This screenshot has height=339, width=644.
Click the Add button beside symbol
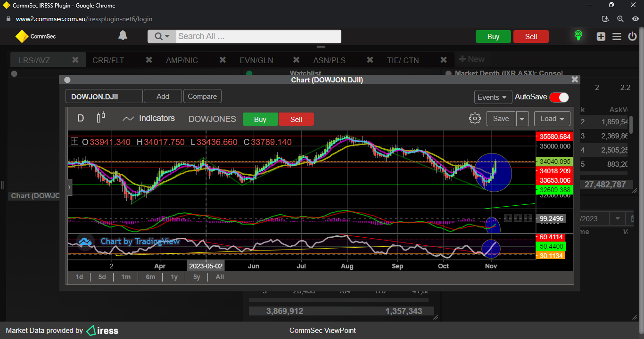pyautogui.click(x=163, y=97)
